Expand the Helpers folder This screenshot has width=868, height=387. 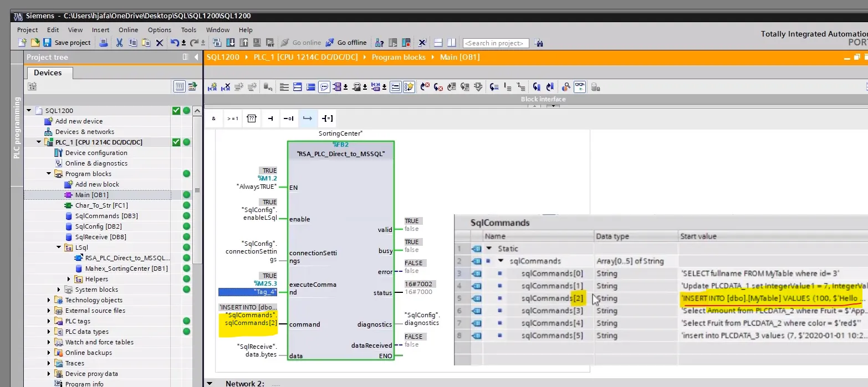[x=69, y=279]
